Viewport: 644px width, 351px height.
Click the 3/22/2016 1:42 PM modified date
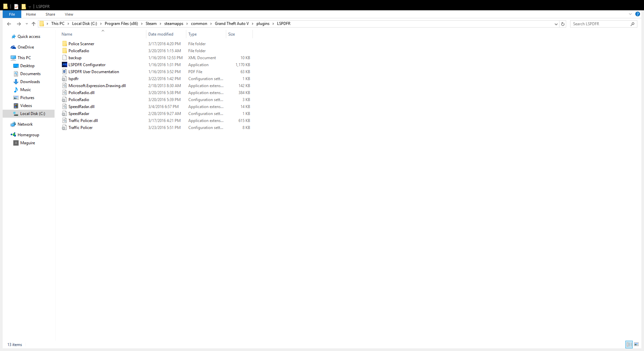tap(165, 79)
